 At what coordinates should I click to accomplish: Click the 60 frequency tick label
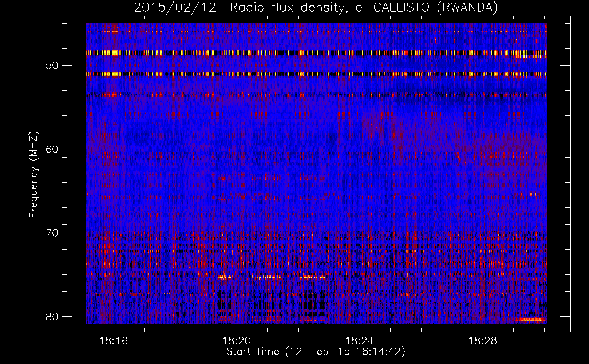52,149
